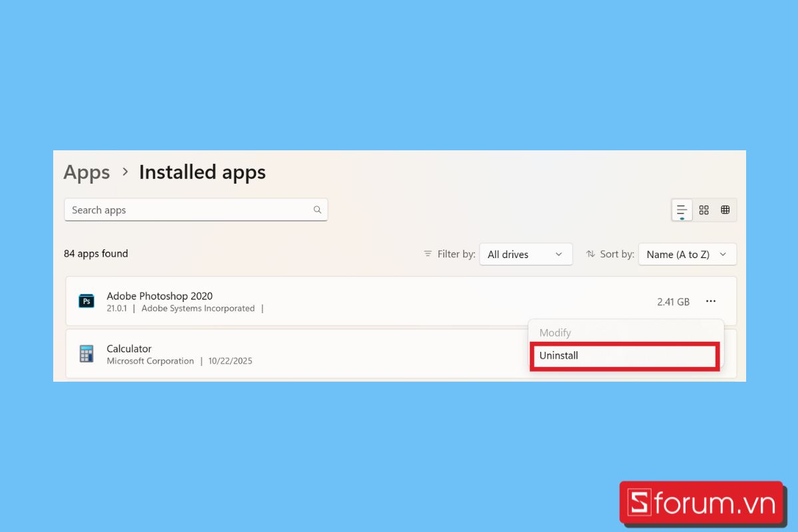
Task: Open Adobe Photoshop 2020 three-dot menu
Action: (711, 301)
